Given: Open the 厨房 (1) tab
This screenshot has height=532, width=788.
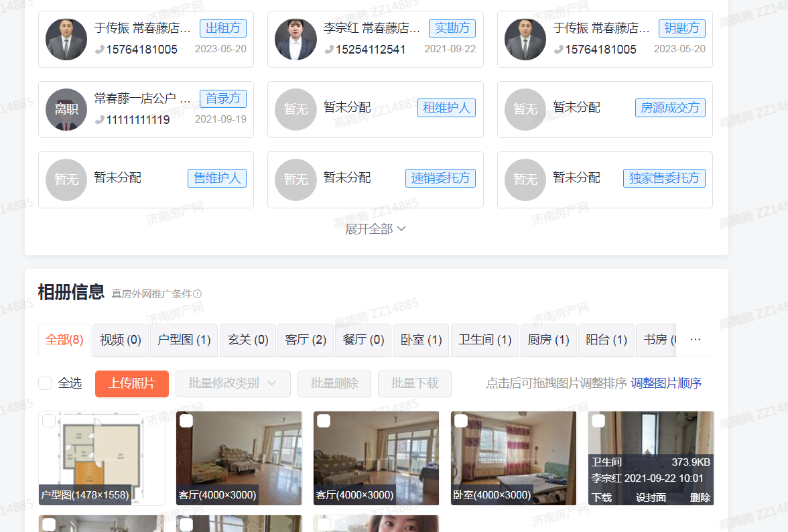Looking at the screenshot, I should [548, 340].
